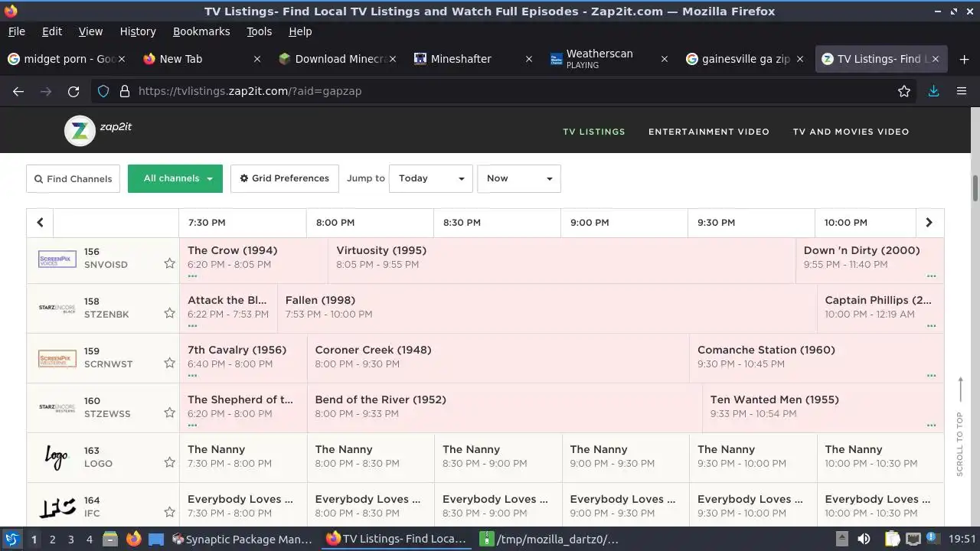This screenshot has width=980, height=551.
Task: Bookmark this page with the star icon
Action: (904, 91)
